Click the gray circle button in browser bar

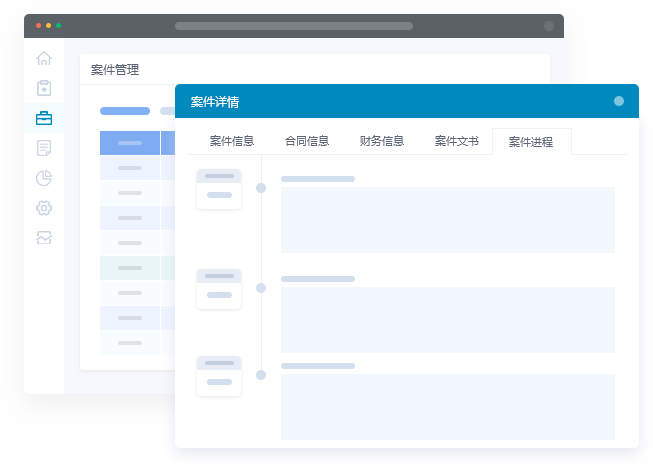tap(549, 26)
